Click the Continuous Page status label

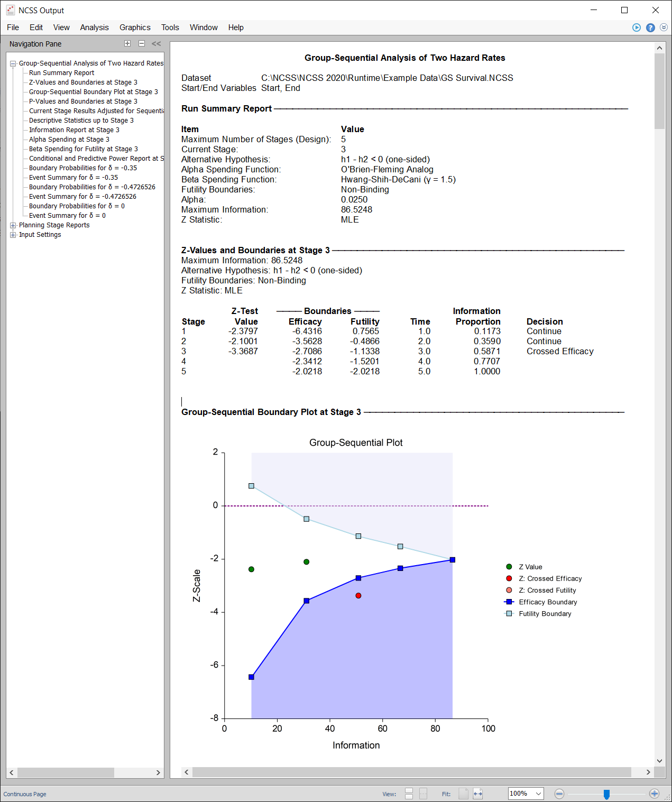(25, 794)
